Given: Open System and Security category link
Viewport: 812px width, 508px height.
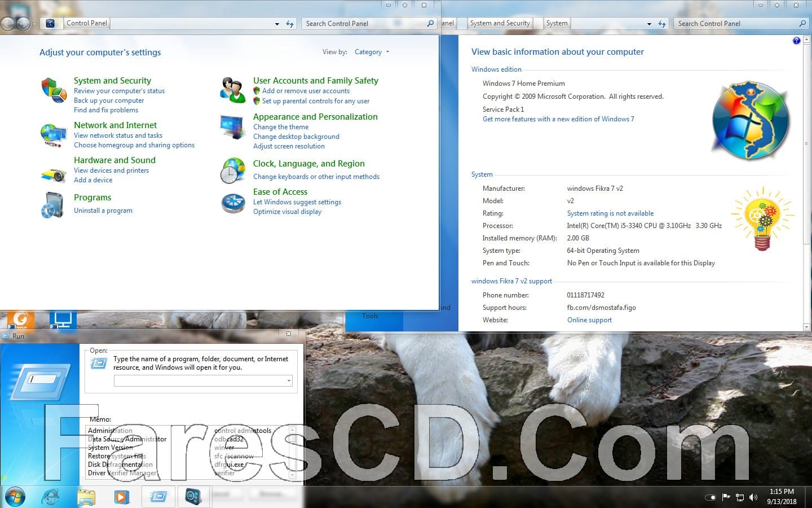Looking at the screenshot, I should 112,81.
